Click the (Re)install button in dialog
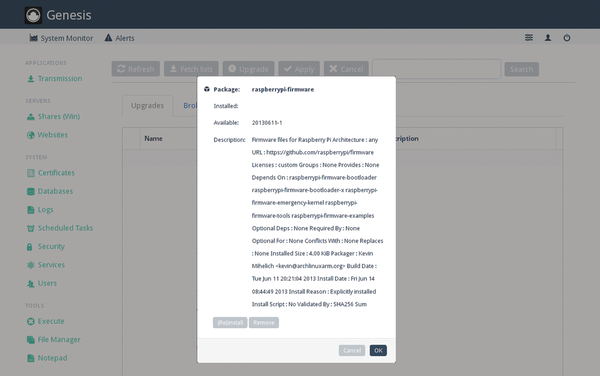This screenshot has width=600, height=376. (x=230, y=322)
